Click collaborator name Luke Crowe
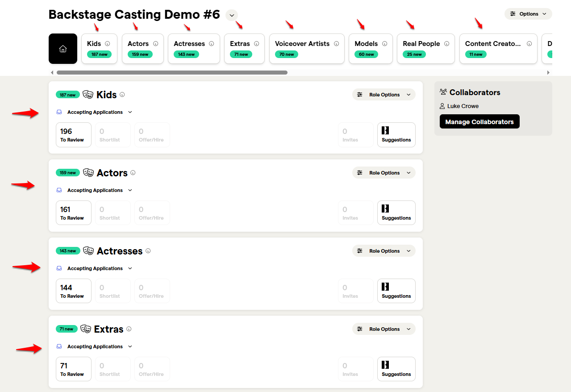Viewport: 571px width, 392px height. 463,106
